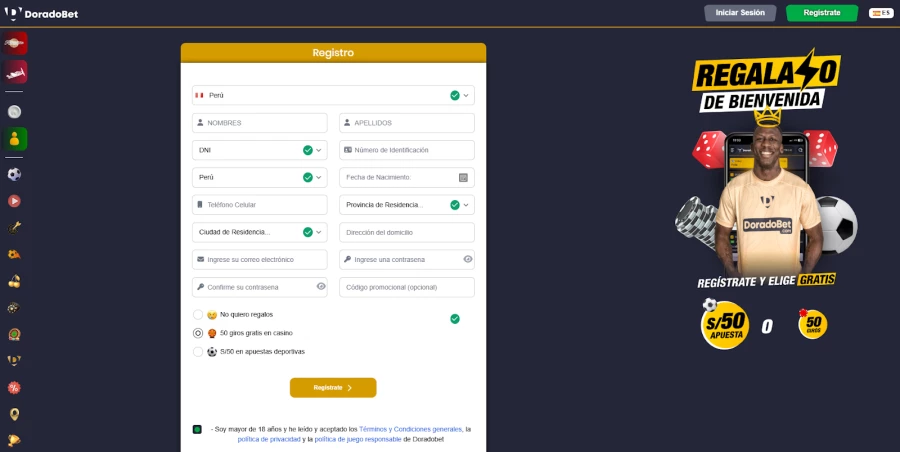Click the DoradoBet logo
This screenshot has width=900, height=452.
41,13
